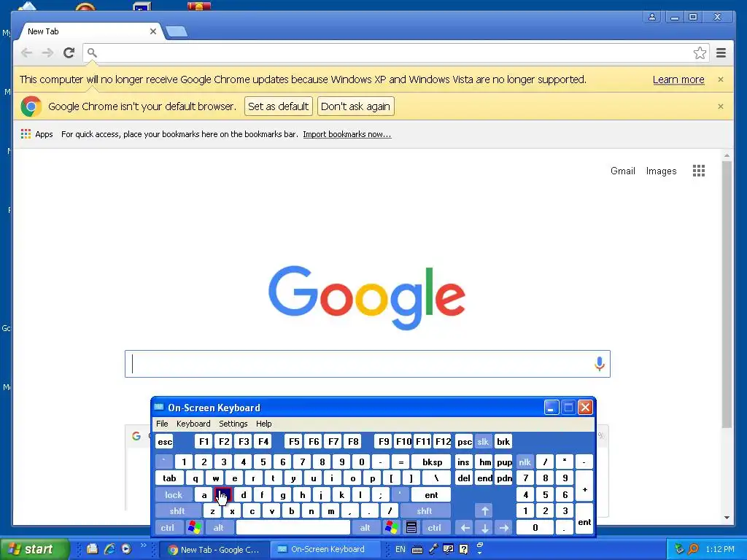The width and height of the screenshot is (747, 560).
Task: Click the esc key
Action: coord(165,441)
